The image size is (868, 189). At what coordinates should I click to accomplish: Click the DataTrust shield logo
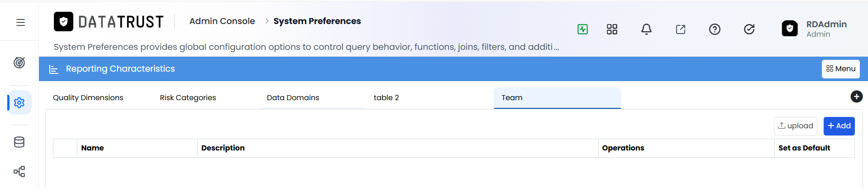63,21
